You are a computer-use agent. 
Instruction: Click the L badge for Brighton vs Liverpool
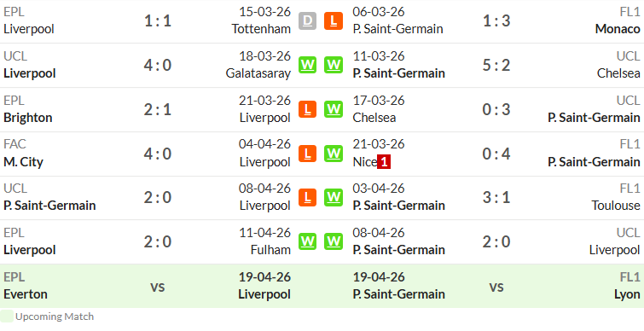308,109
